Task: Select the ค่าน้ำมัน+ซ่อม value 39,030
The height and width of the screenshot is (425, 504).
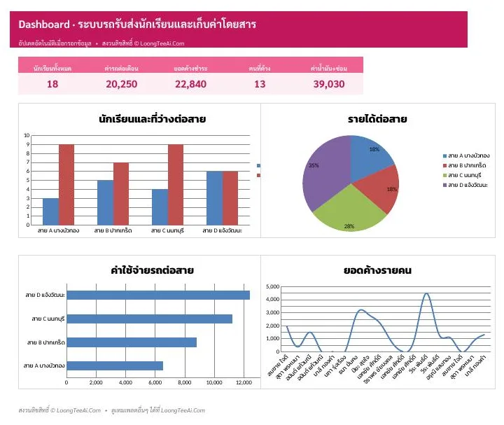Action: pyautogui.click(x=329, y=84)
